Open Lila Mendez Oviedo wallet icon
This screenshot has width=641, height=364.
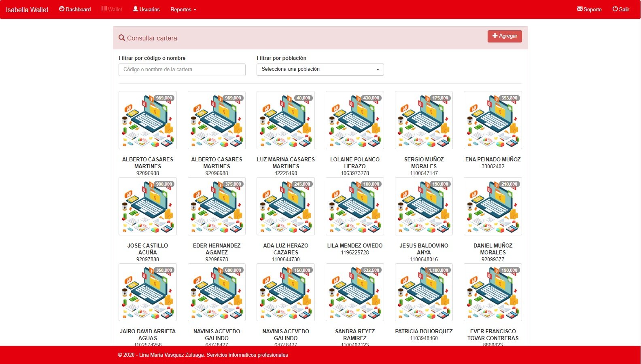354,206
